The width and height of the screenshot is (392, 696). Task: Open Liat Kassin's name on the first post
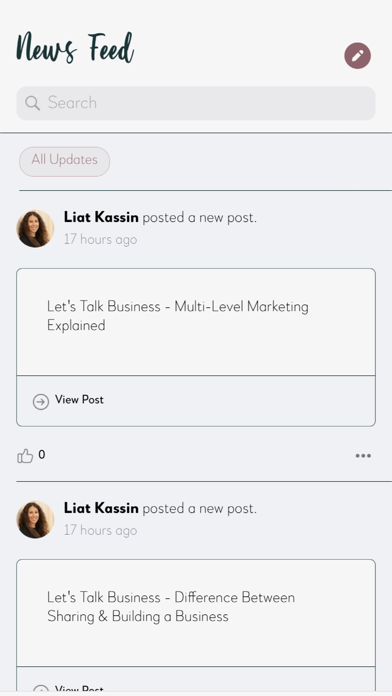point(101,218)
